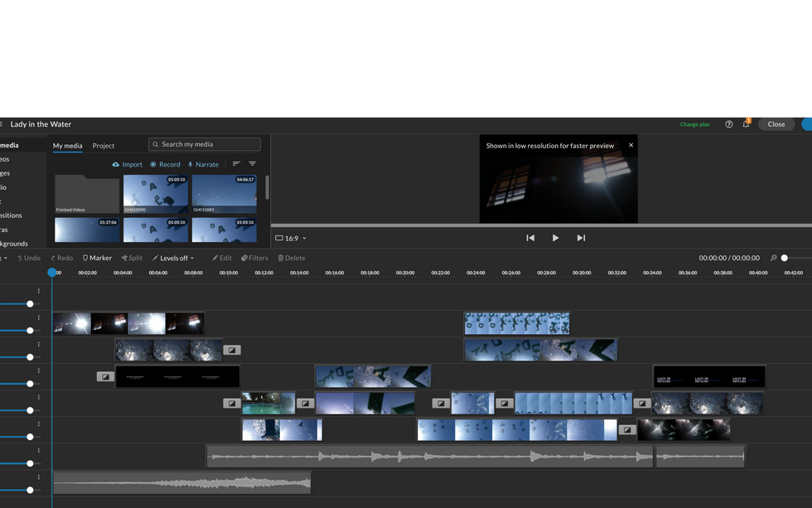812x508 pixels.
Task: Open the sort order icon in My media
Action: coord(236,163)
